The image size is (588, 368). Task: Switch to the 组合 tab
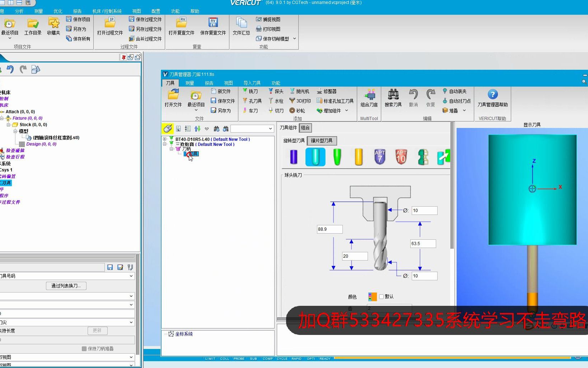tap(305, 128)
